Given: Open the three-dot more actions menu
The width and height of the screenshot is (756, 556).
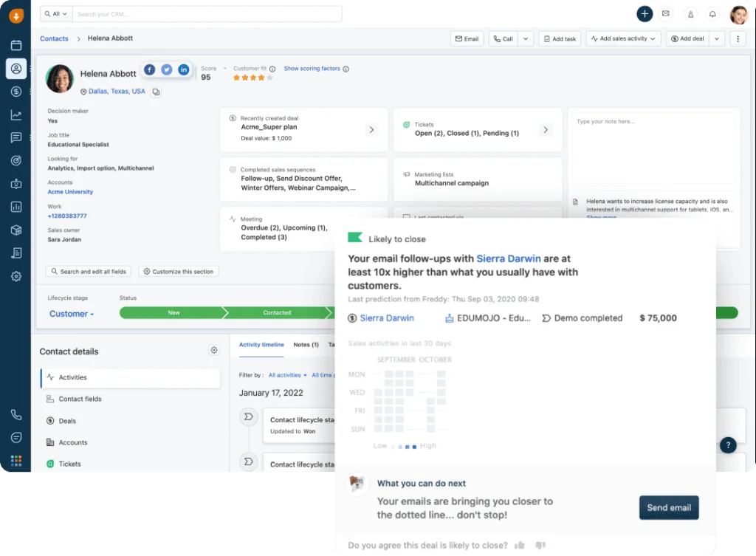Looking at the screenshot, I should [x=738, y=38].
